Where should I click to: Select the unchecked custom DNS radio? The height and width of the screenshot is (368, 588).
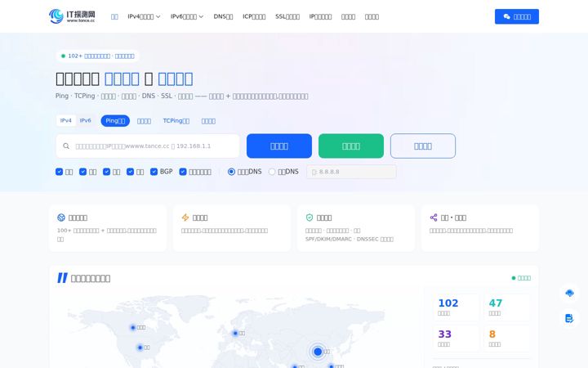(272, 172)
